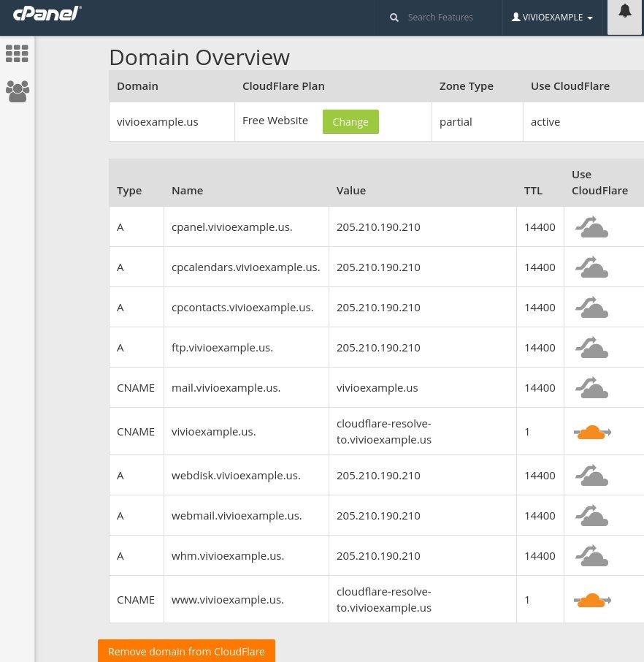The width and height of the screenshot is (644, 662).
Task: Toggle CloudFlare cloud for ftp.vivioexample.us
Action: click(591, 348)
